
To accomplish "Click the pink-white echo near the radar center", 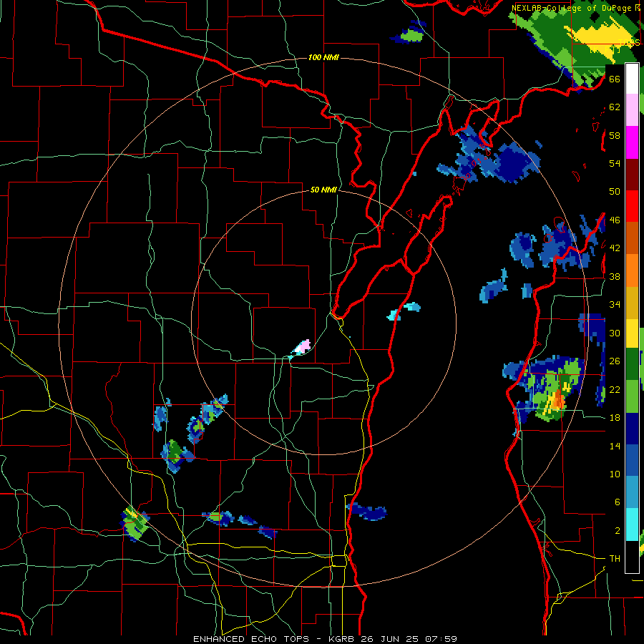I will pyautogui.click(x=301, y=348).
